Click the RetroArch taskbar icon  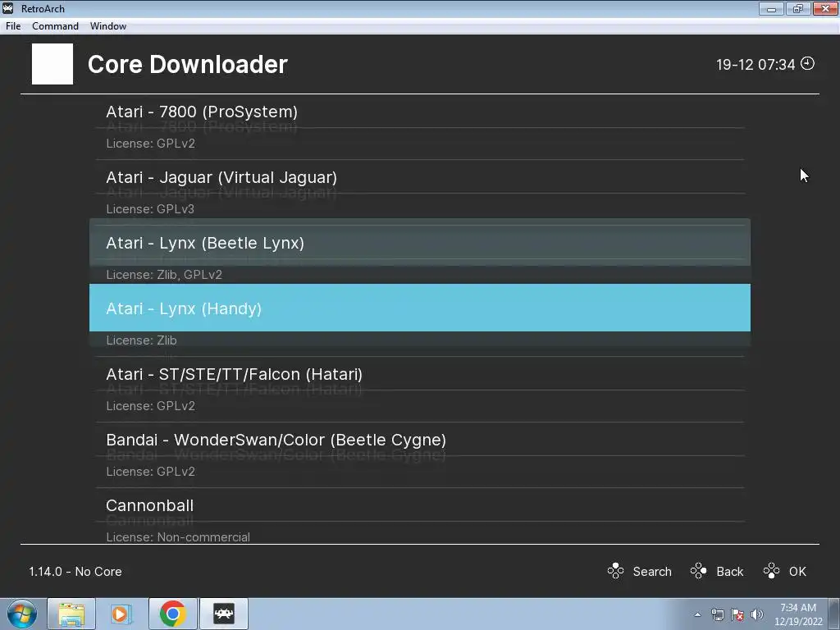224,614
